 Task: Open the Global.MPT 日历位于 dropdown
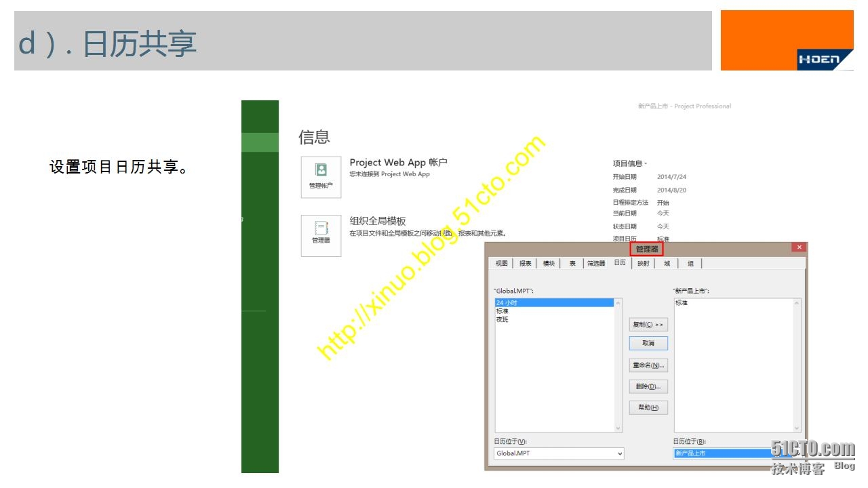click(x=559, y=453)
